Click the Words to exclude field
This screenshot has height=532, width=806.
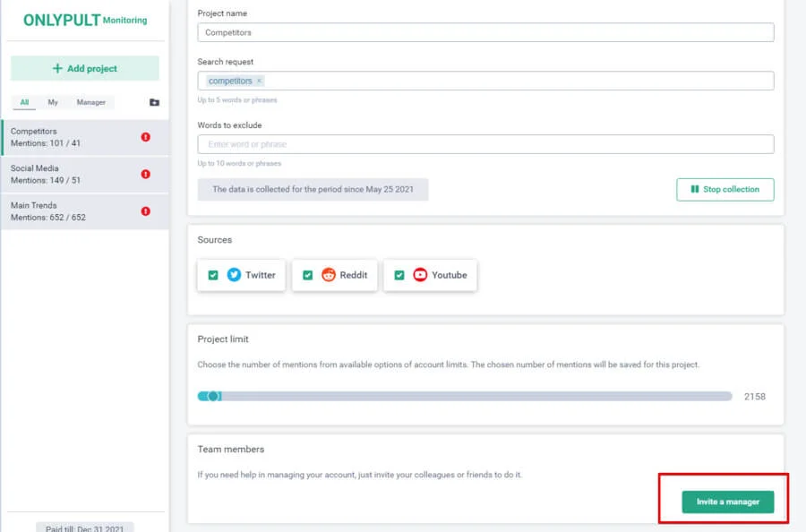(485, 144)
